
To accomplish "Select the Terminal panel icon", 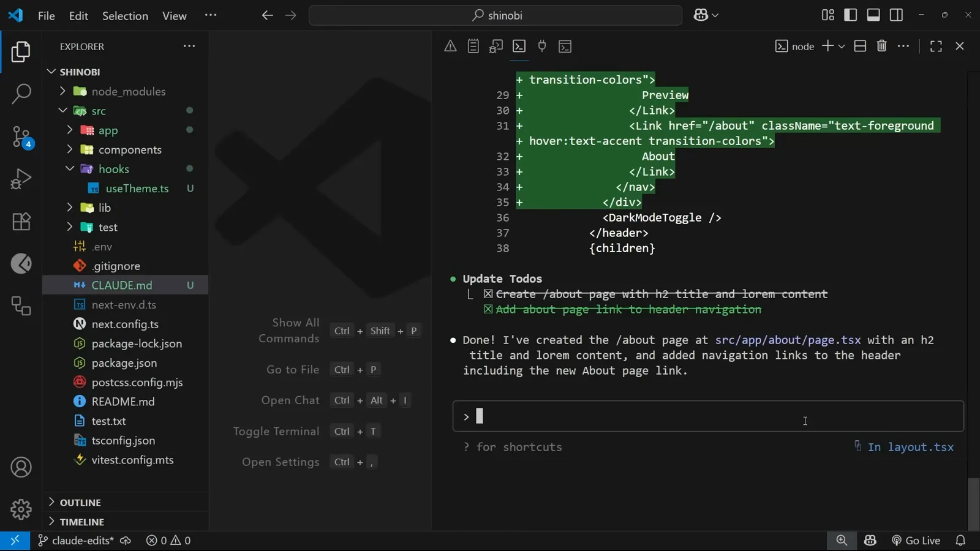I will tap(519, 46).
